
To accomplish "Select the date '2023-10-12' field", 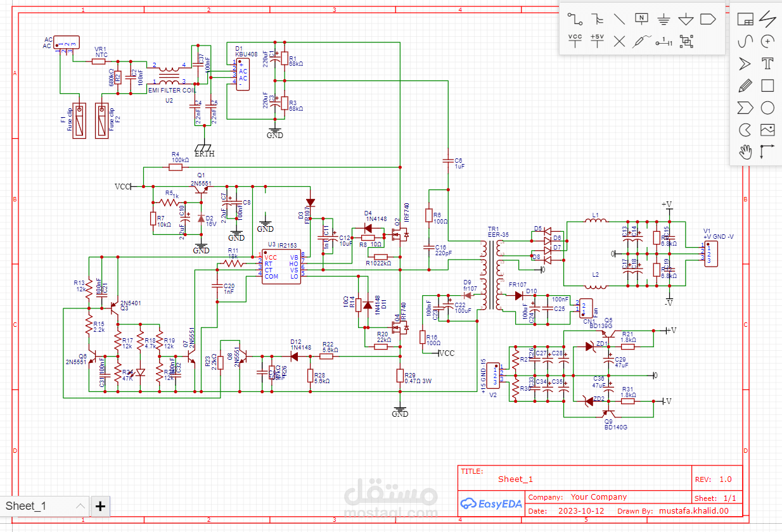I will (582, 510).
